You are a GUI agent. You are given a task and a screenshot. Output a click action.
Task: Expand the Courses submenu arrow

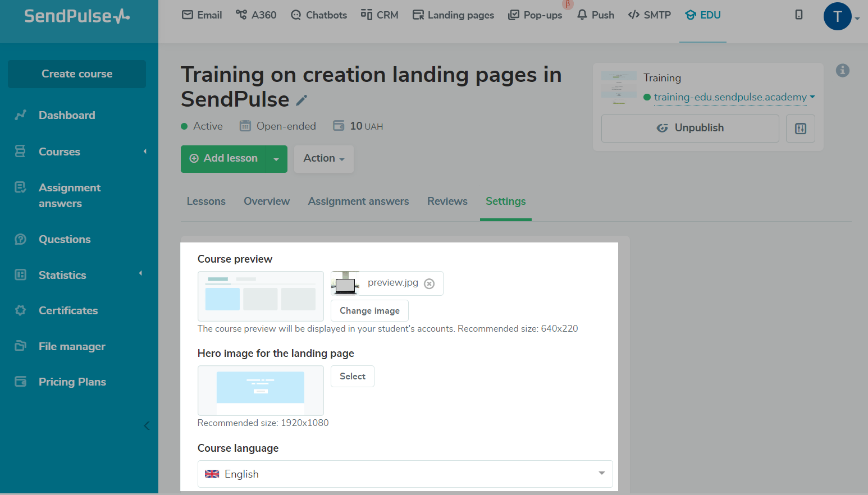[x=145, y=152]
